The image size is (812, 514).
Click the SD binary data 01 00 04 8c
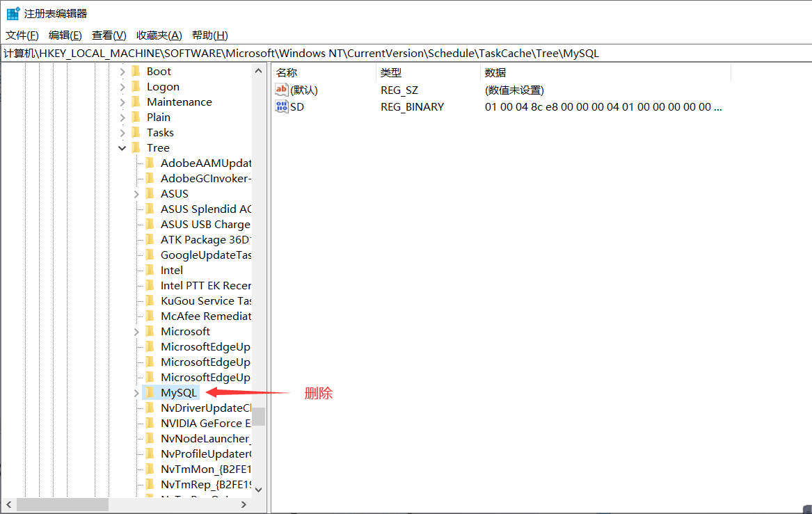click(603, 107)
